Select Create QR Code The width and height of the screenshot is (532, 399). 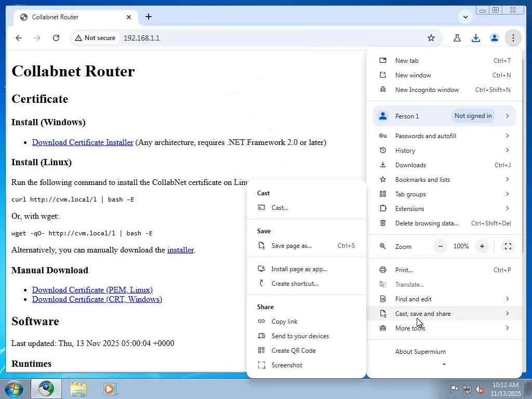[307, 351]
